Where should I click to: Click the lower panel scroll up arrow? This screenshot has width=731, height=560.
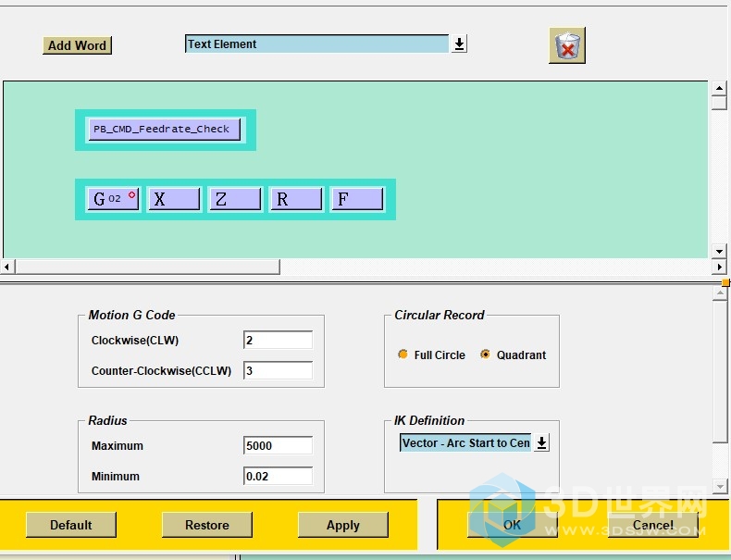click(x=720, y=292)
